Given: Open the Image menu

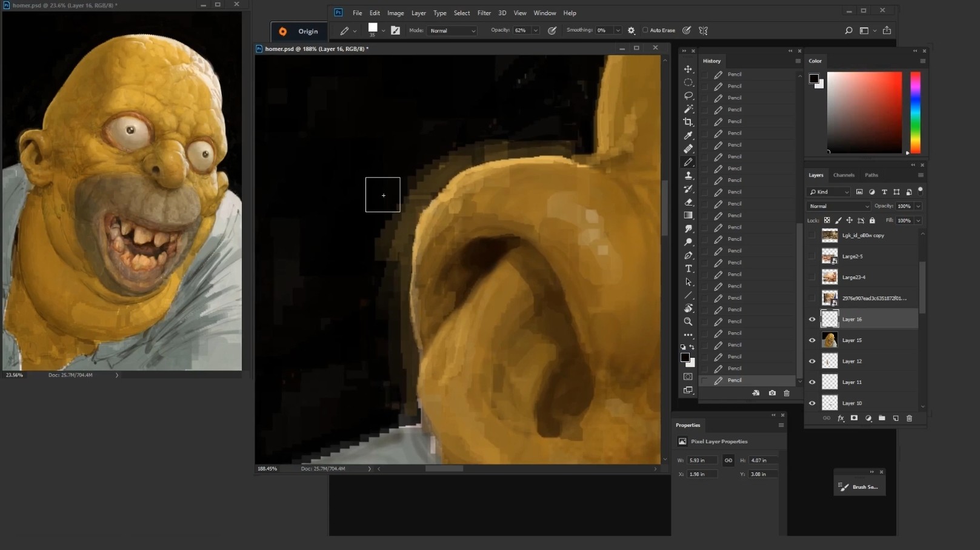Looking at the screenshot, I should 395,13.
